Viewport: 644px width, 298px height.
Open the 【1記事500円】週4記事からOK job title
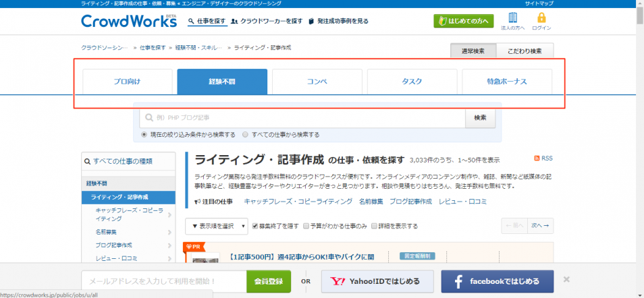tap(302, 258)
